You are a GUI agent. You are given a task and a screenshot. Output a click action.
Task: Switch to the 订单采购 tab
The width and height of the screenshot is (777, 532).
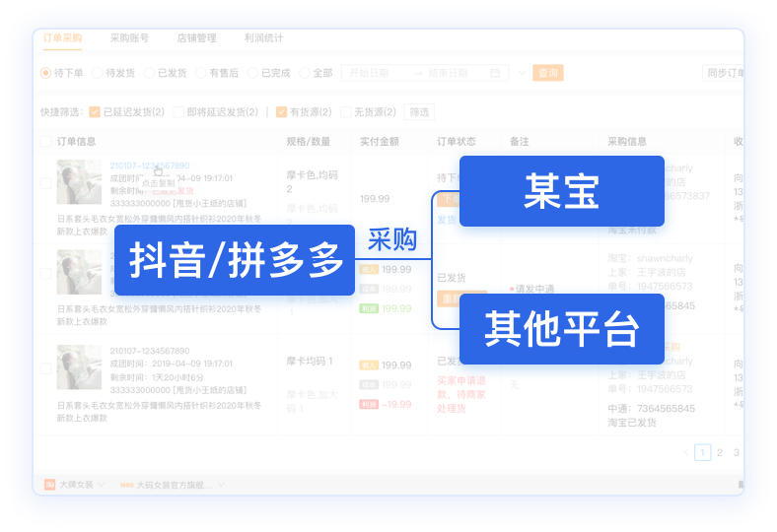point(62,38)
